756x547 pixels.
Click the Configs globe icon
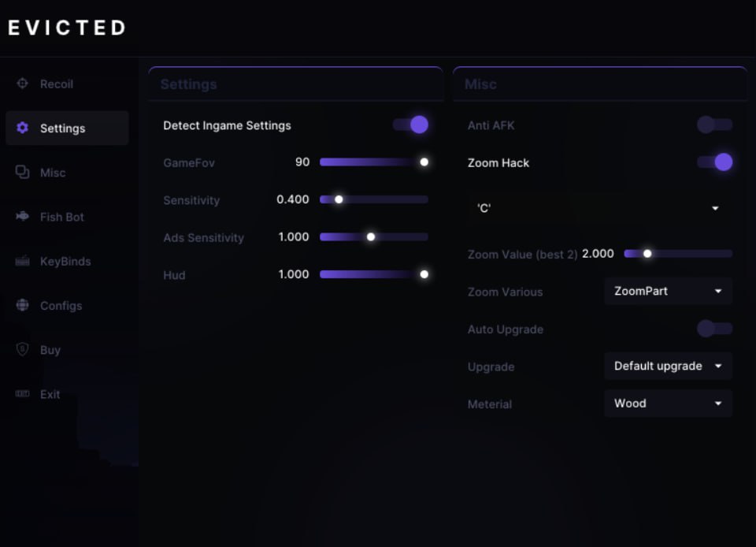[x=22, y=305]
